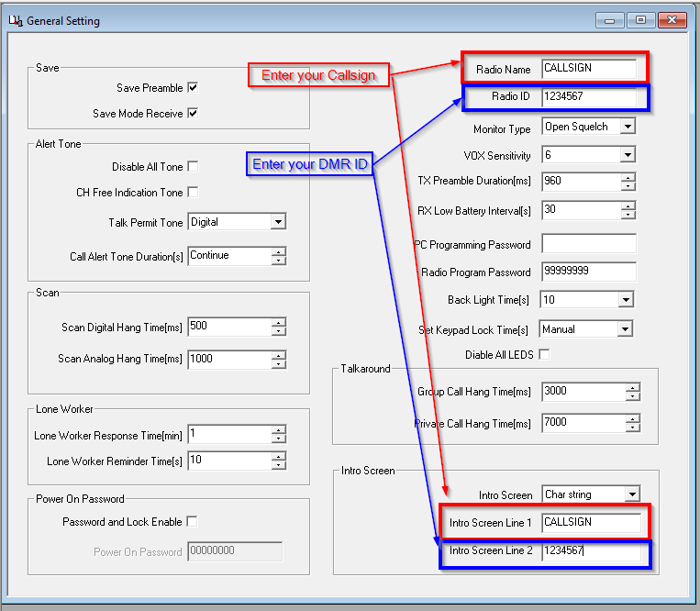Increase TX Preamble Duration with up arrow
Image resolution: width=700 pixels, height=611 pixels.
pyautogui.click(x=628, y=178)
